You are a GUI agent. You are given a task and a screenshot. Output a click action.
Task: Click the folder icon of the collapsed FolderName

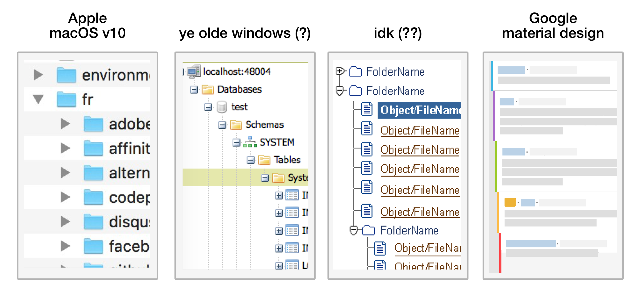(355, 71)
